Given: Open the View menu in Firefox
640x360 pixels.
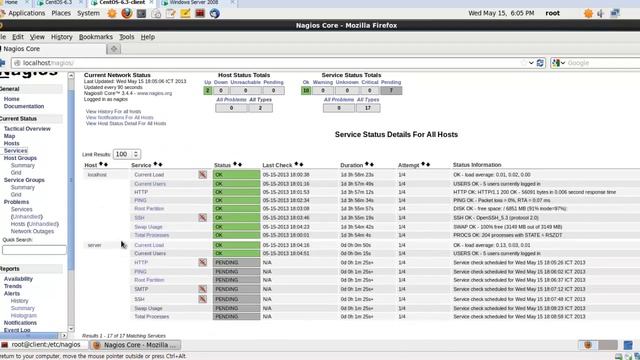Looking at the screenshot, I should (37, 37).
